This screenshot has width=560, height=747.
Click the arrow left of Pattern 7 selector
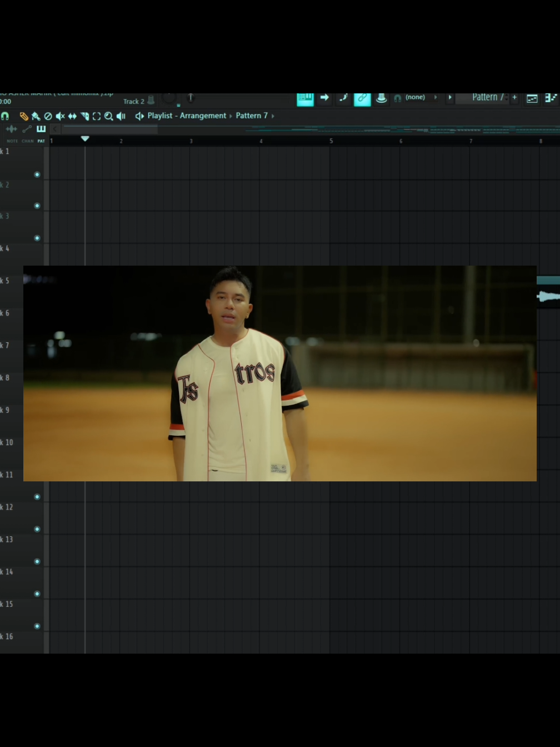[450, 97]
